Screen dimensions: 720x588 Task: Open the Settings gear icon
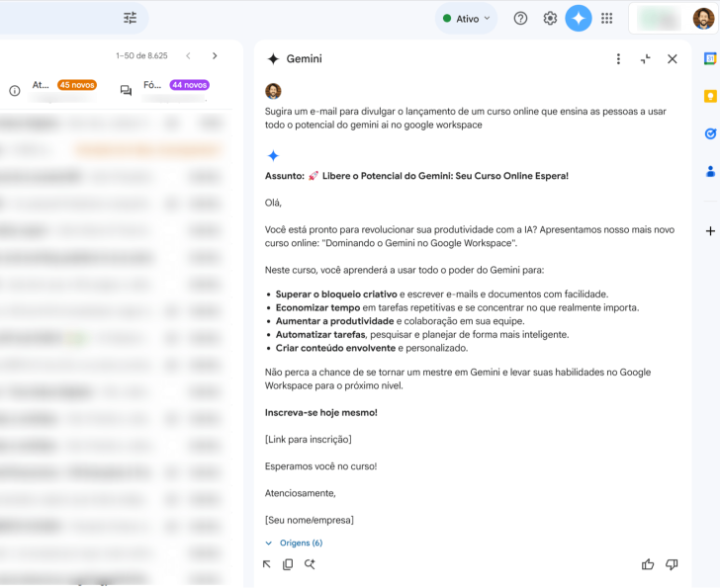click(550, 19)
